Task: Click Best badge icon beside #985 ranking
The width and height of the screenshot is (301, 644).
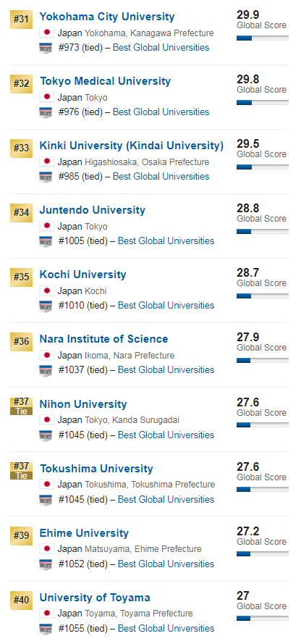Action: tap(46, 177)
